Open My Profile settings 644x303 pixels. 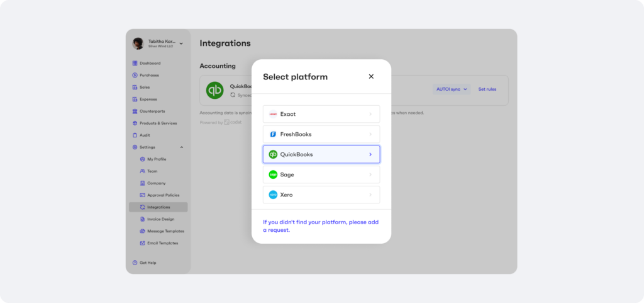158,159
